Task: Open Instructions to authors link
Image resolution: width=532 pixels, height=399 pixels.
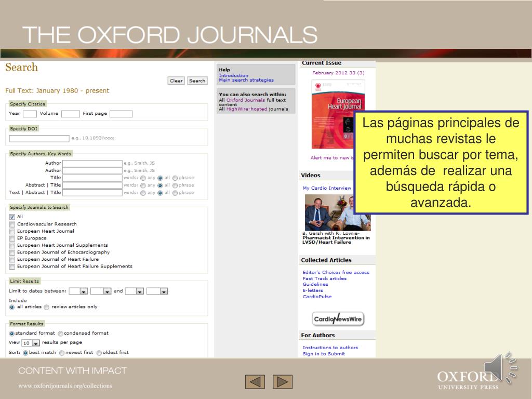Action: [x=330, y=348]
